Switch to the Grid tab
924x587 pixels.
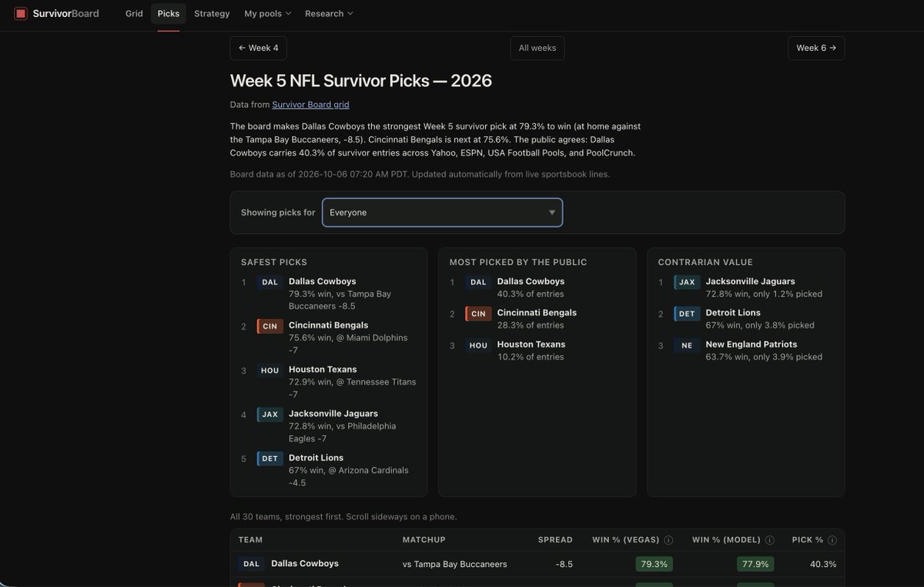pyautogui.click(x=134, y=14)
